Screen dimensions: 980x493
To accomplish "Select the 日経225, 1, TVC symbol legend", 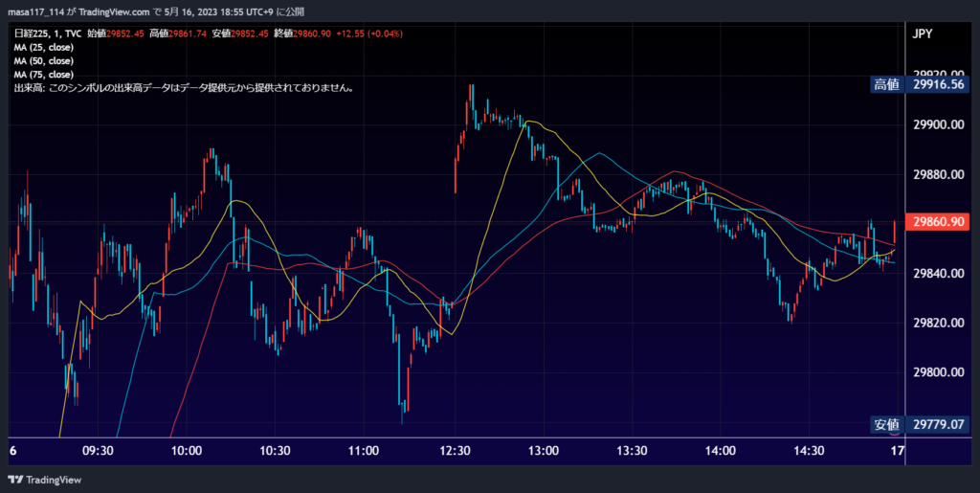I will 48,34.
